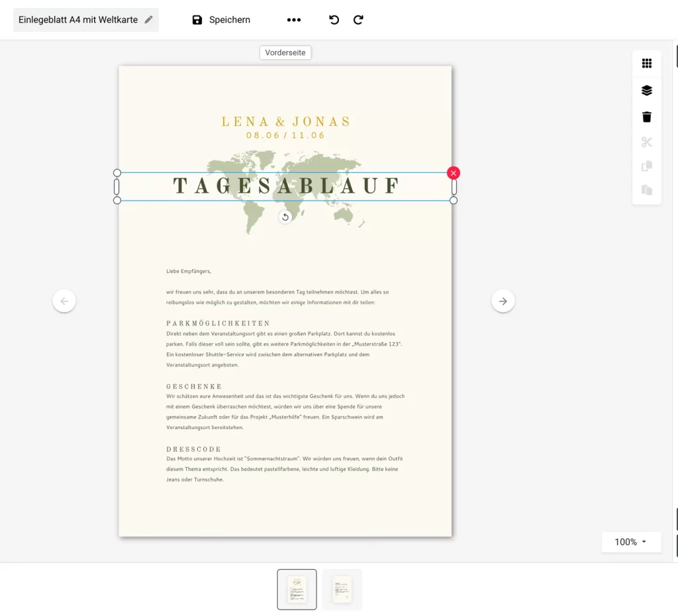Select the scissors cut icon

(647, 142)
